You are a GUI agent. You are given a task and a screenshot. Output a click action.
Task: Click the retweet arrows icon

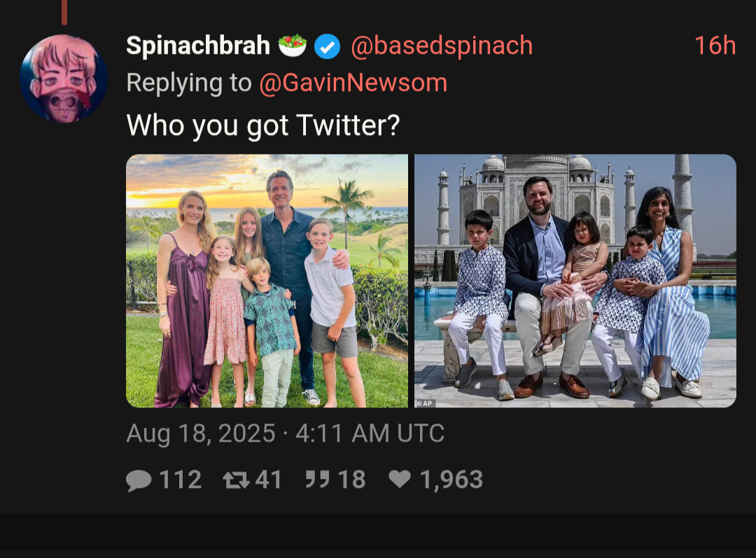click(236, 480)
